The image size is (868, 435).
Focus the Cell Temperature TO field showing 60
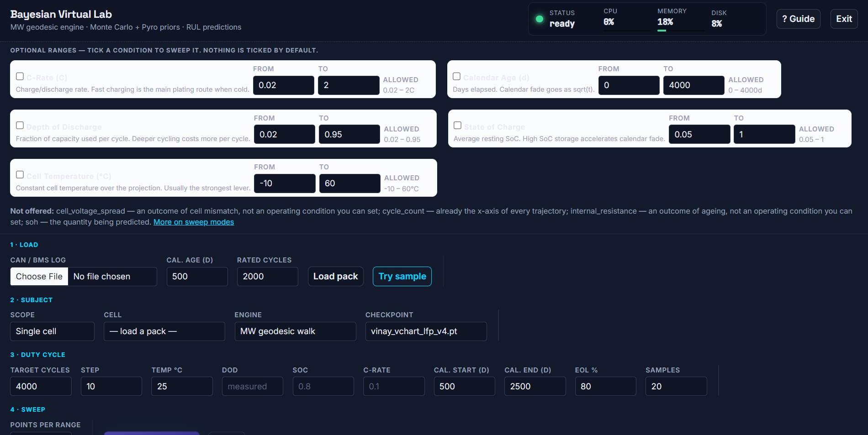349,183
